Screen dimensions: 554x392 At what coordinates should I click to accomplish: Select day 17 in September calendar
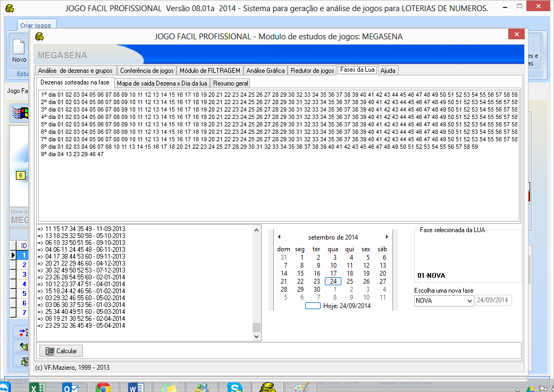coord(333,274)
